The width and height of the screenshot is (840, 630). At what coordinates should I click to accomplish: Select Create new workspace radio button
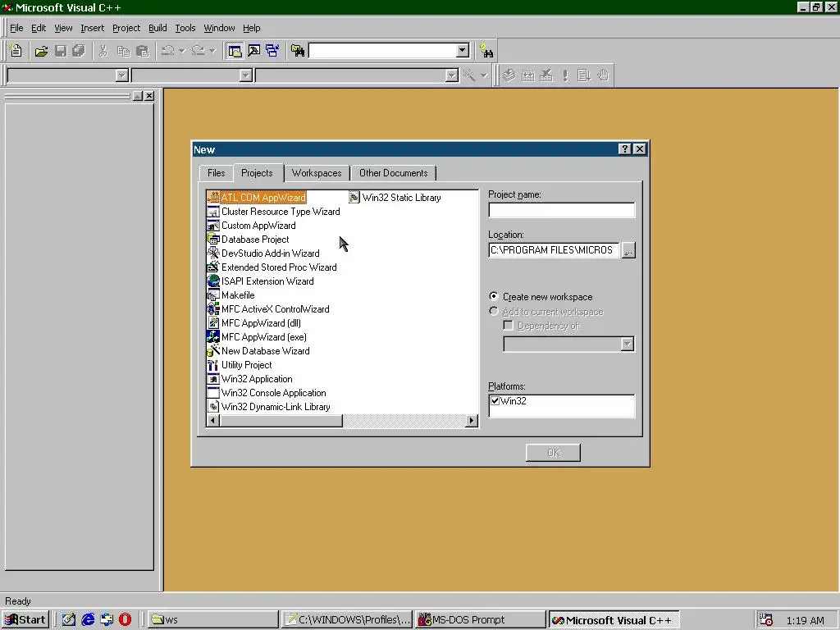[494, 296]
